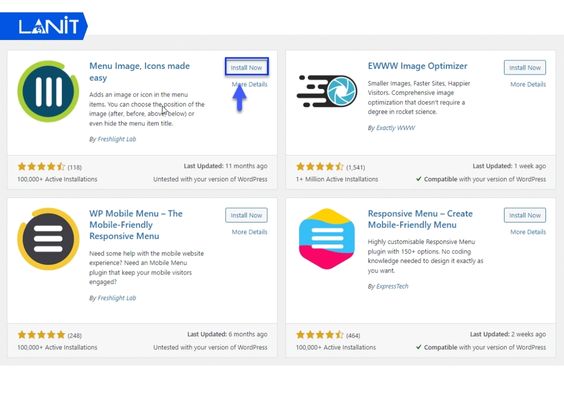
Task: Click the five-star rating of WP Mobile Menu
Action: coord(41,335)
